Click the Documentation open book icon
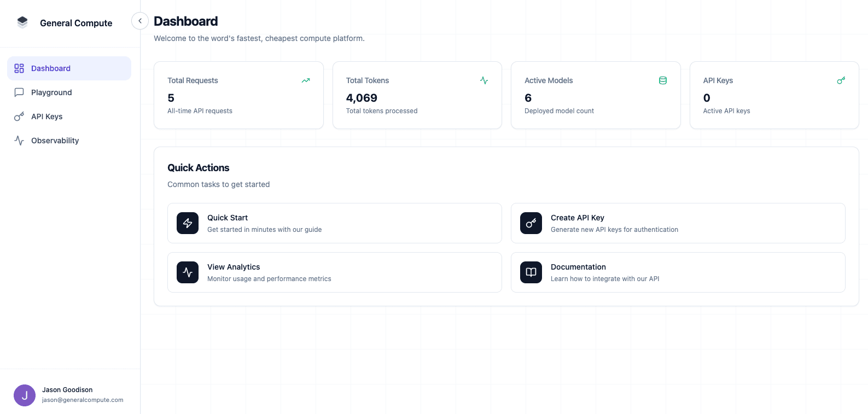 click(x=531, y=272)
